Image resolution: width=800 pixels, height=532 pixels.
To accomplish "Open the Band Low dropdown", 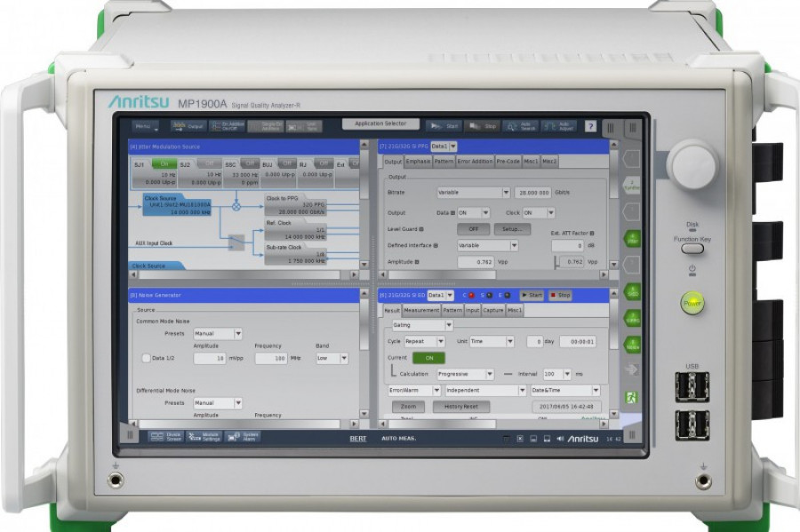I will [332, 358].
